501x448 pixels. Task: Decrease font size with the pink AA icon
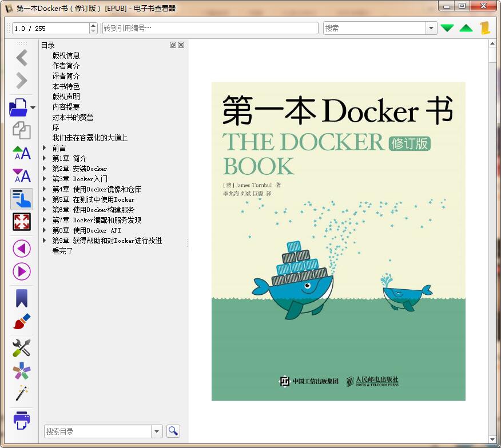tap(22, 176)
